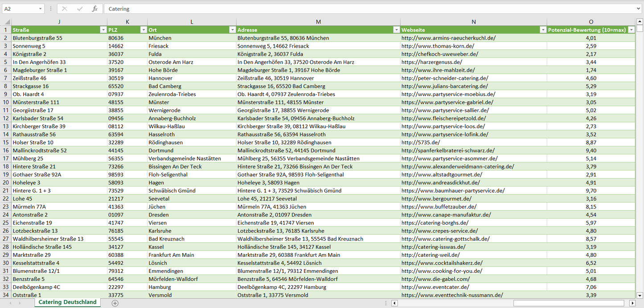The width and height of the screenshot is (644, 308).
Task: Click the horizontal scrollbar right arrow
Action: (x=632, y=303)
